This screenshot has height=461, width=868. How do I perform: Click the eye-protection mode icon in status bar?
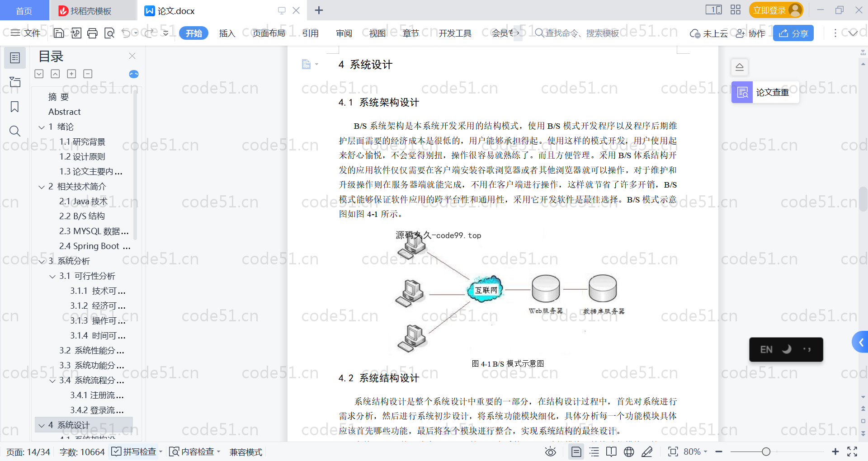coord(550,452)
